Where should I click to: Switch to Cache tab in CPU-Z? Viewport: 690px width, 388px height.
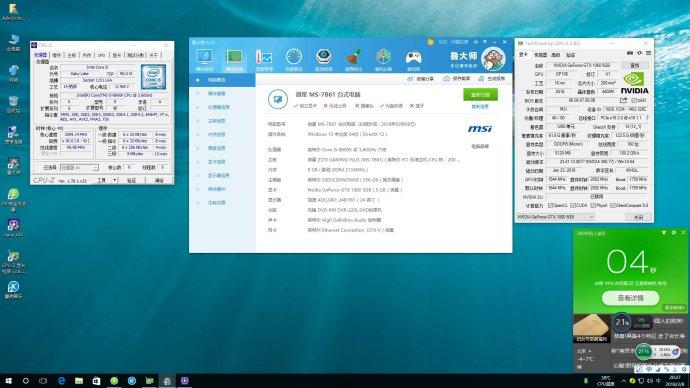point(57,55)
